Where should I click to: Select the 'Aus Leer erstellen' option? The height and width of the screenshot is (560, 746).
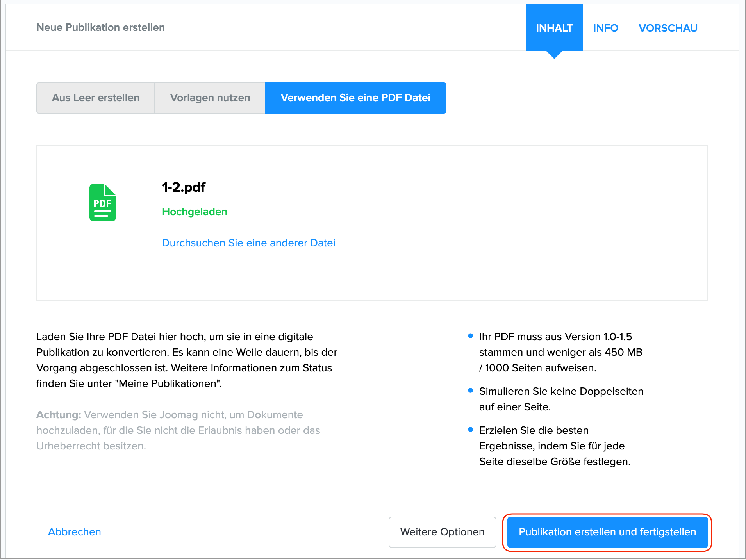click(x=96, y=98)
